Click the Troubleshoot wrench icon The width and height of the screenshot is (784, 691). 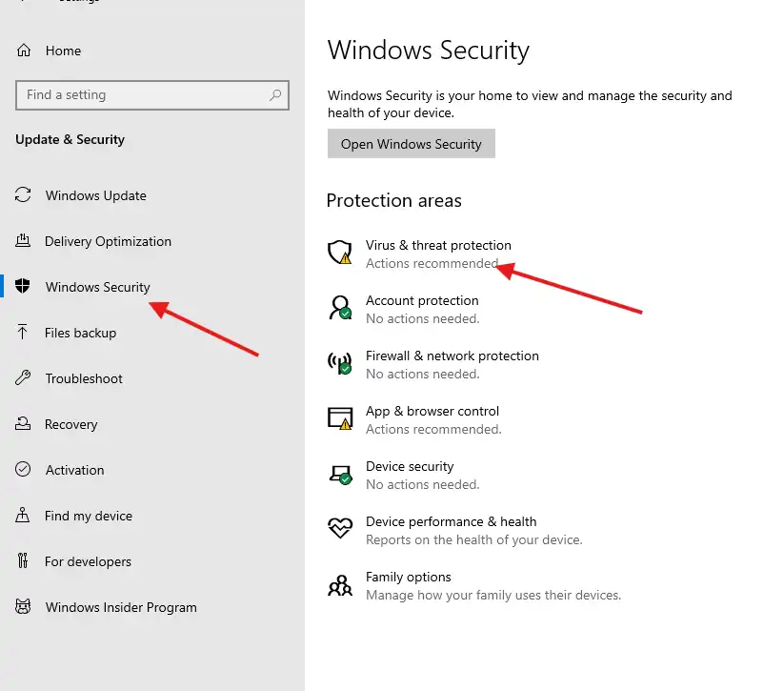(23, 377)
